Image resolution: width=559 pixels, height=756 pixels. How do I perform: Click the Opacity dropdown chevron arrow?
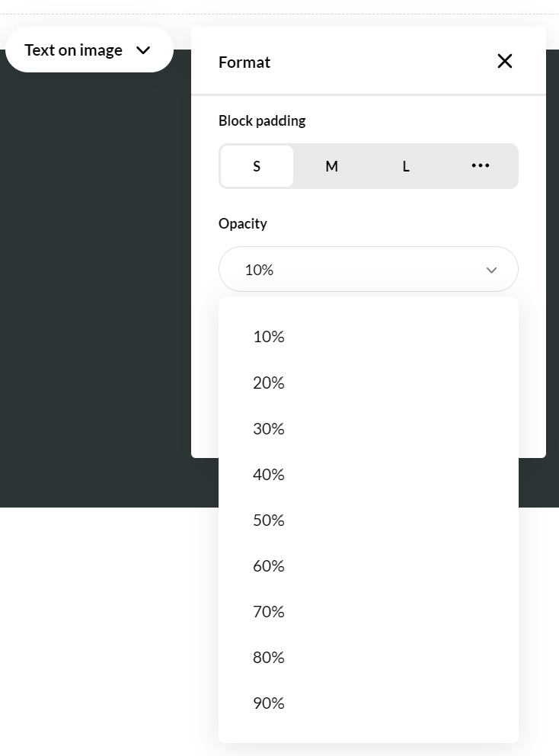(x=491, y=271)
